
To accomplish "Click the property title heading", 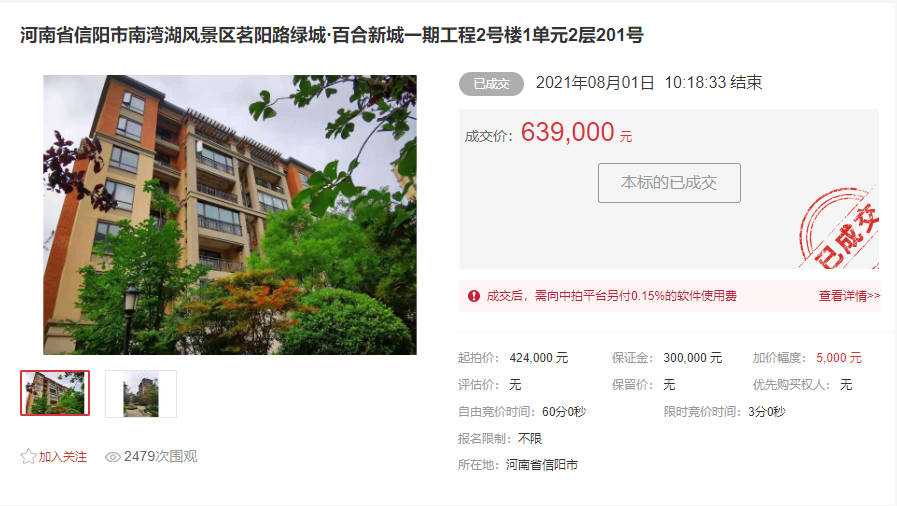I will (x=332, y=35).
